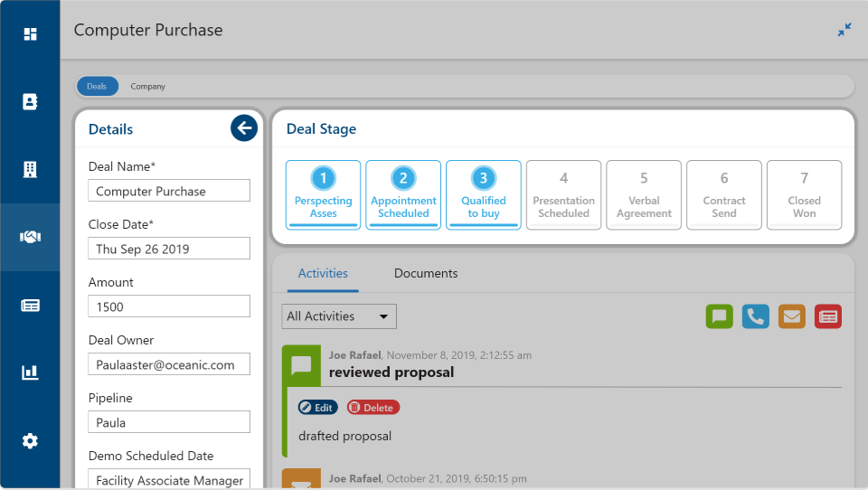Set deal stage to Presentation Scheduled
The height and width of the screenshot is (490, 868).
coord(563,195)
